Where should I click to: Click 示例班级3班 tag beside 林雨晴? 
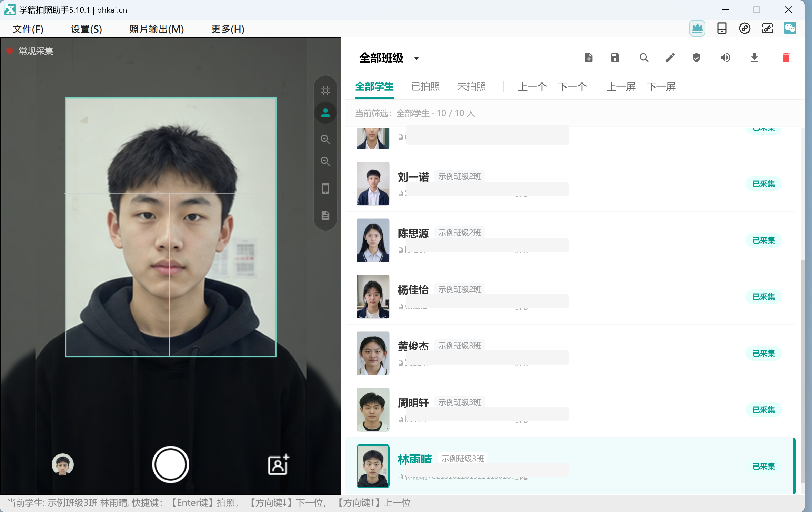pos(462,459)
